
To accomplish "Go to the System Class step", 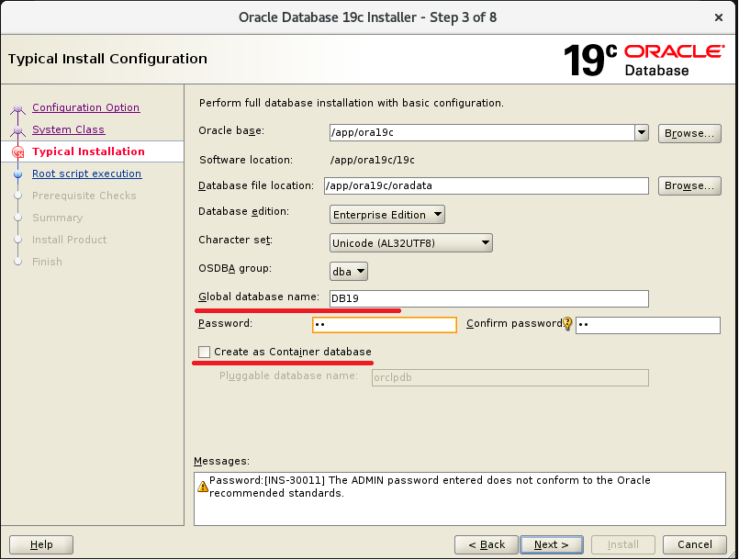I will click(68, 129).
